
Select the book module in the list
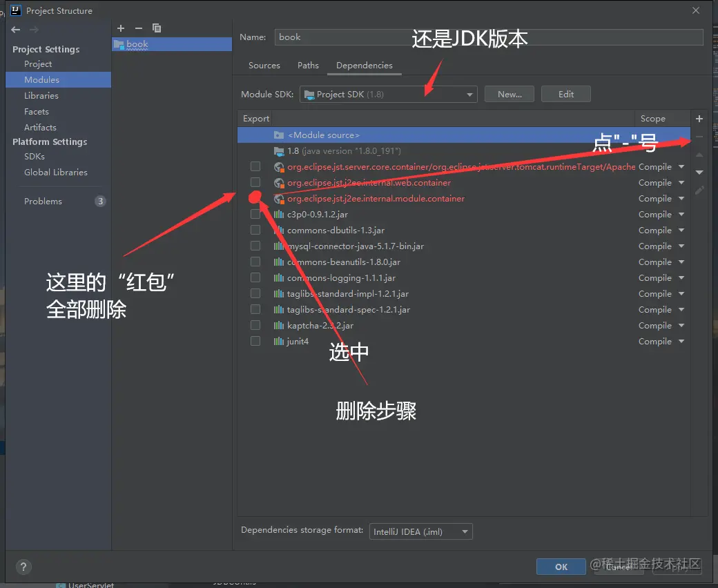tap(172, 44)
